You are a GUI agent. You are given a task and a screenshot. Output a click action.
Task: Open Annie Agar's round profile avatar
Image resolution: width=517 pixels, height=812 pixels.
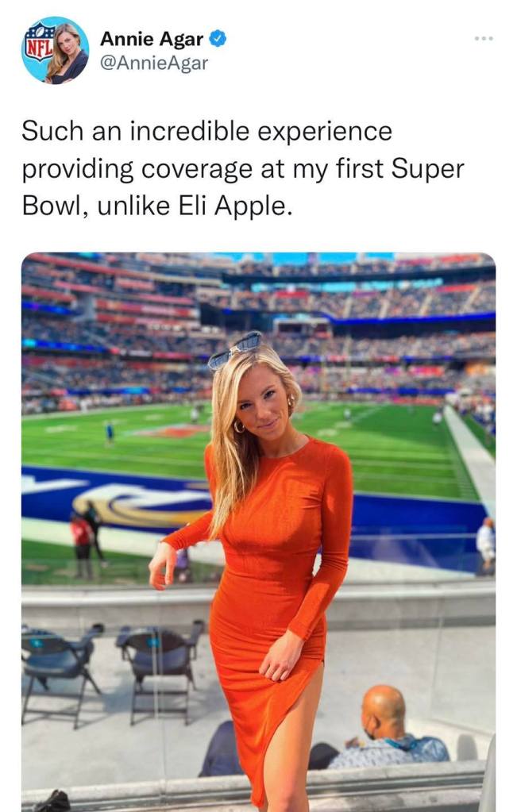55,50
